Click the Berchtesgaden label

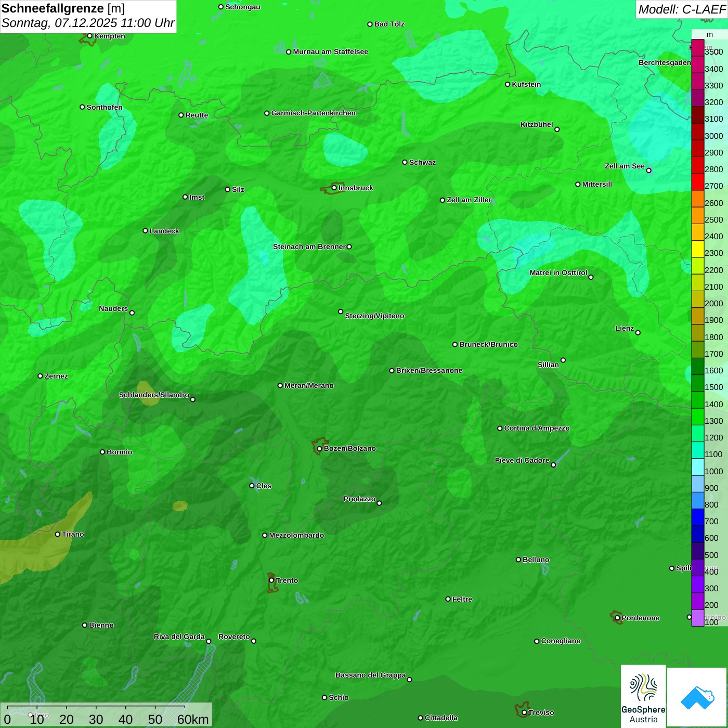pyautogui.click(x=665, y=63)
